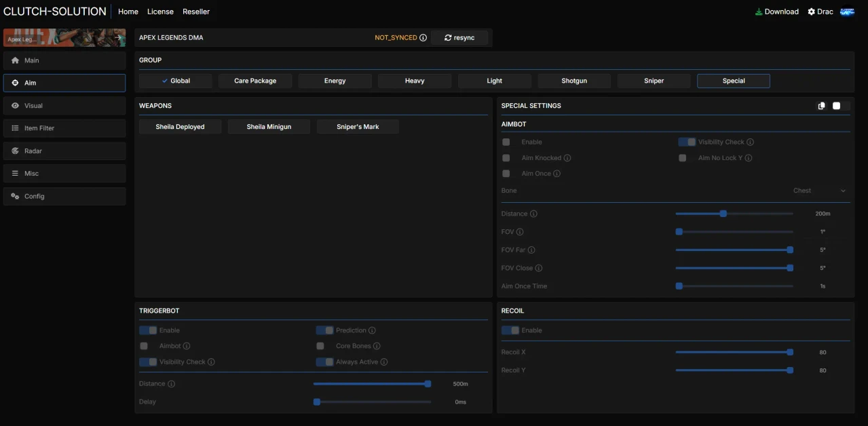
Task: Toggle the Always Active switch
Action: pos(324,362)
